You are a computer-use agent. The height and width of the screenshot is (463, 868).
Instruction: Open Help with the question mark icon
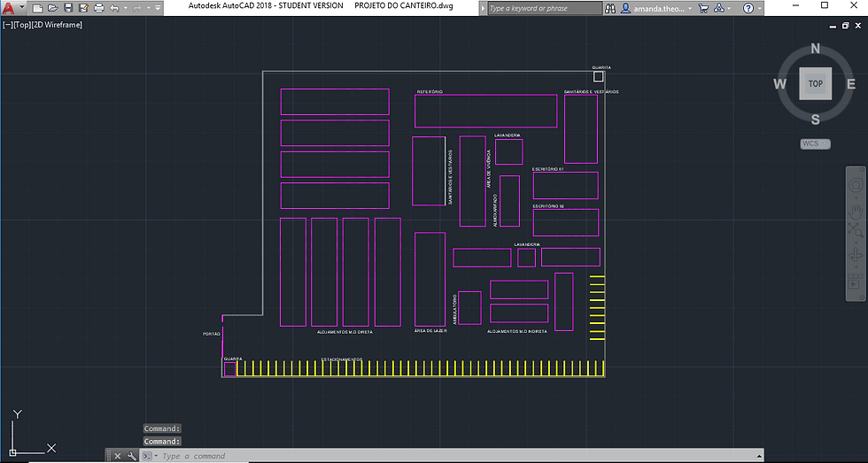tap(748, 8)
